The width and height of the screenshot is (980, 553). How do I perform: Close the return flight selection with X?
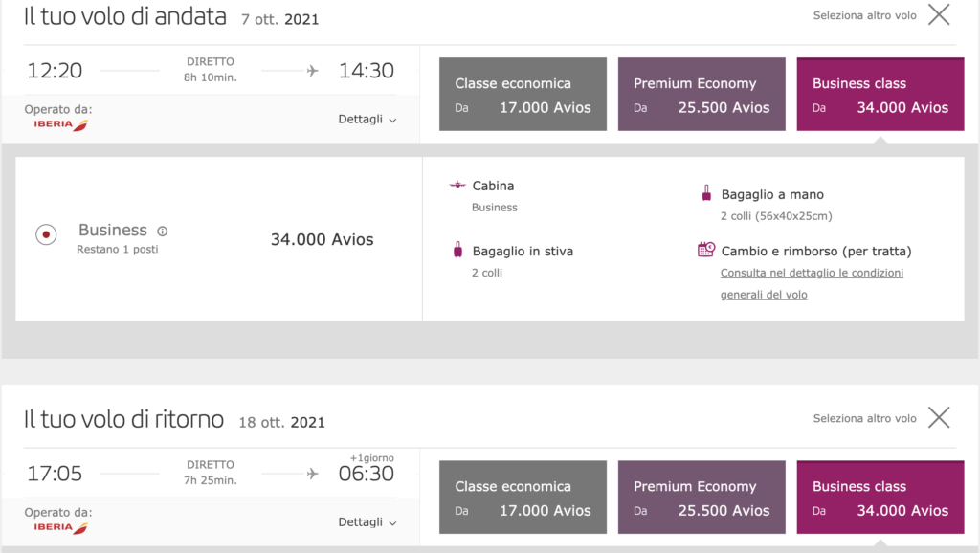(939, 417)
